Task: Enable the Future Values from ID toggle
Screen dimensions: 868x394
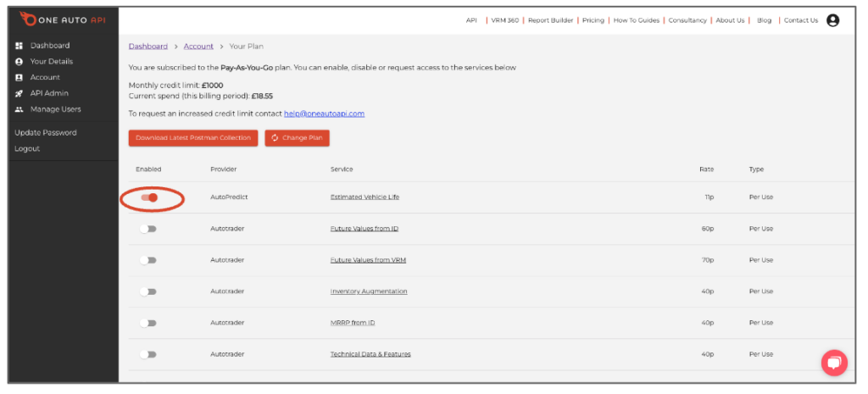Action: click(147, 229)
